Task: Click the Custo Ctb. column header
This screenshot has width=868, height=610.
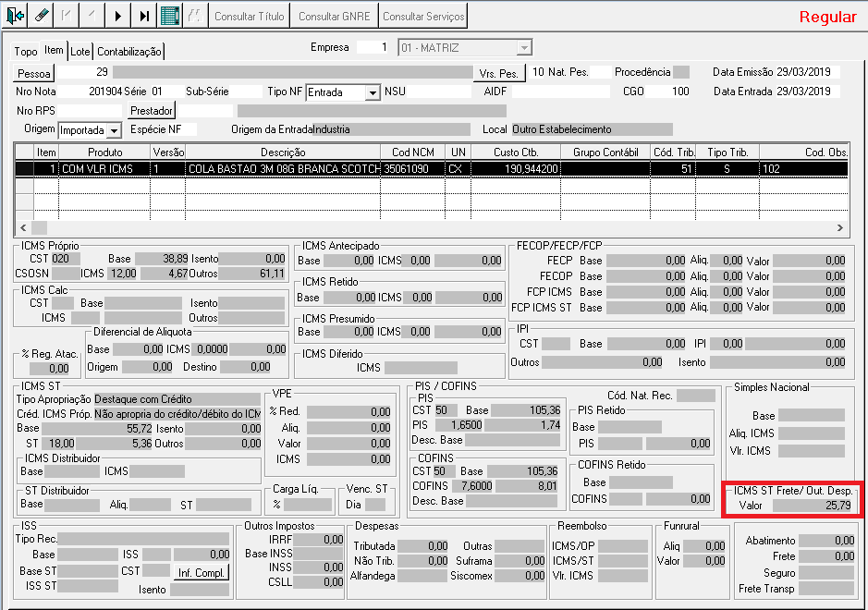Action: (516, 152)
